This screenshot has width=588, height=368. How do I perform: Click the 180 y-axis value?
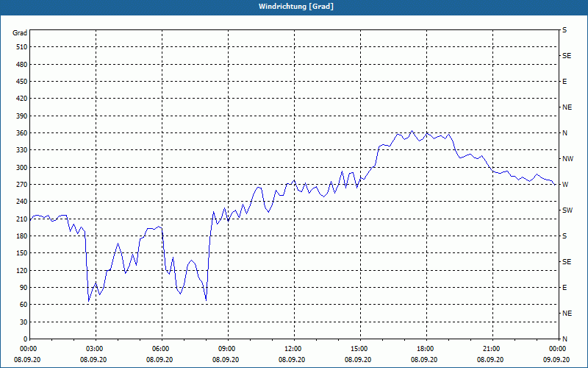[x=22, y=236]
